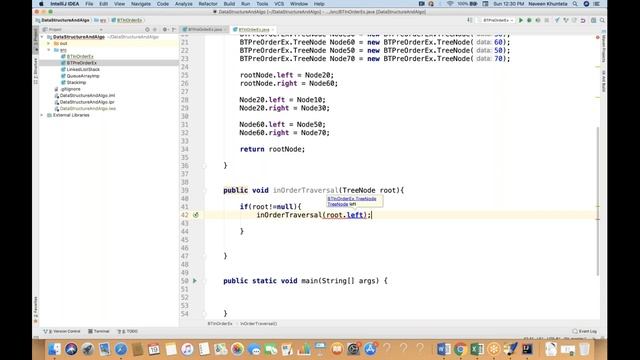The image size is (640, 360).
Task: Open Google Chrome from the Dock
Action: [460, 349]
